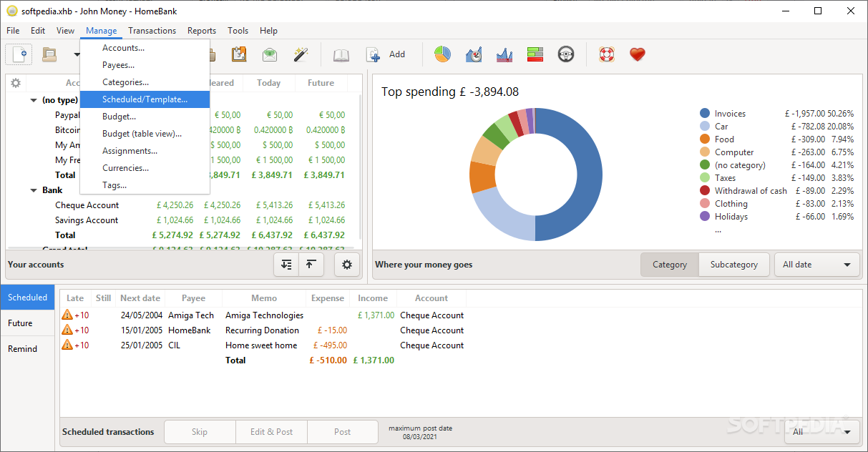Collapse the (no type) account group

point(34,100)
